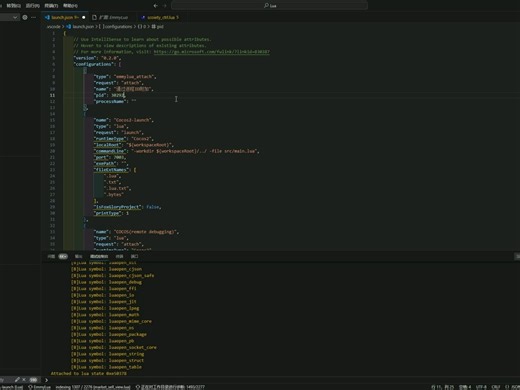Click the luaopen_mime_core console line
The image size is (520, 390).
pos(111,321)
